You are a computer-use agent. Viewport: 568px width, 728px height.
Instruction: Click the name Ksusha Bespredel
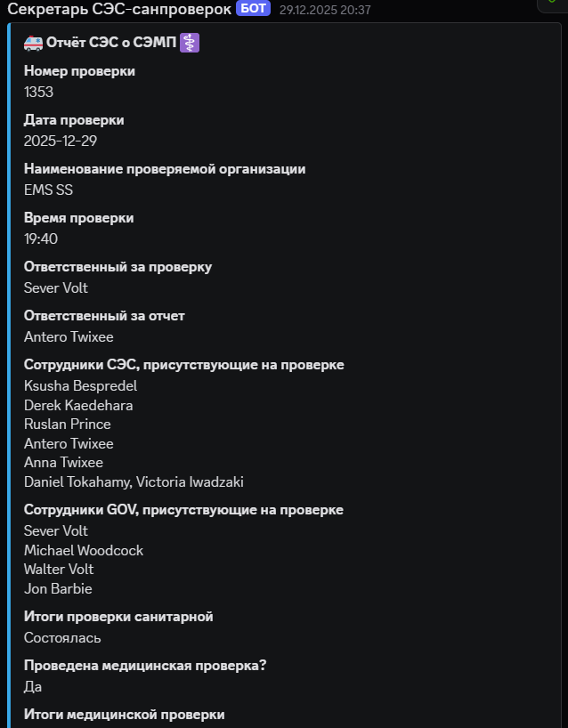[x=80, y=385]
